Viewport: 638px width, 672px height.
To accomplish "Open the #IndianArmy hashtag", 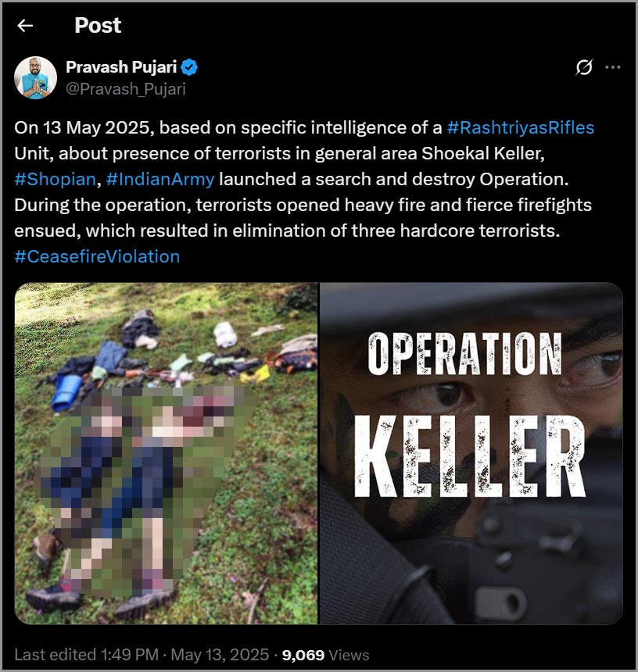I will click(160, 179).
